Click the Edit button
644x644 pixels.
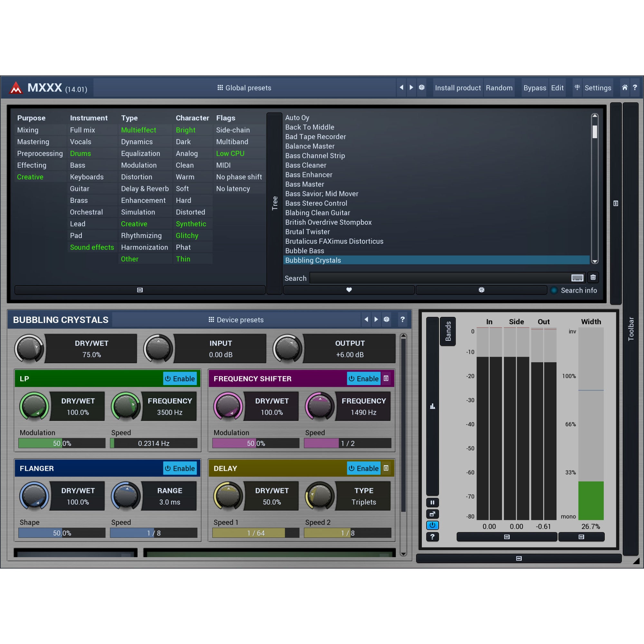click(x=557, y=88)
